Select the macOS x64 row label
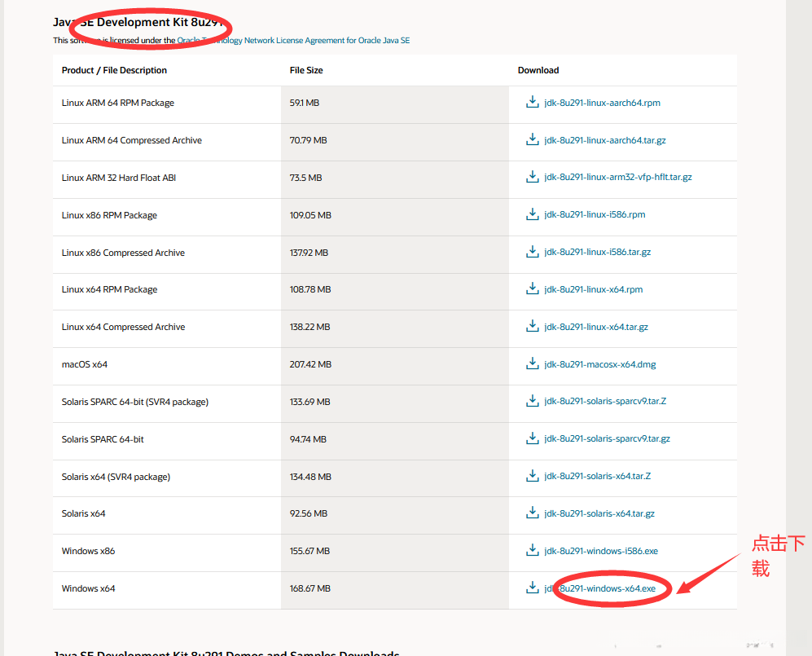Viewport: 812px width, 656px height. click(85, 364)
